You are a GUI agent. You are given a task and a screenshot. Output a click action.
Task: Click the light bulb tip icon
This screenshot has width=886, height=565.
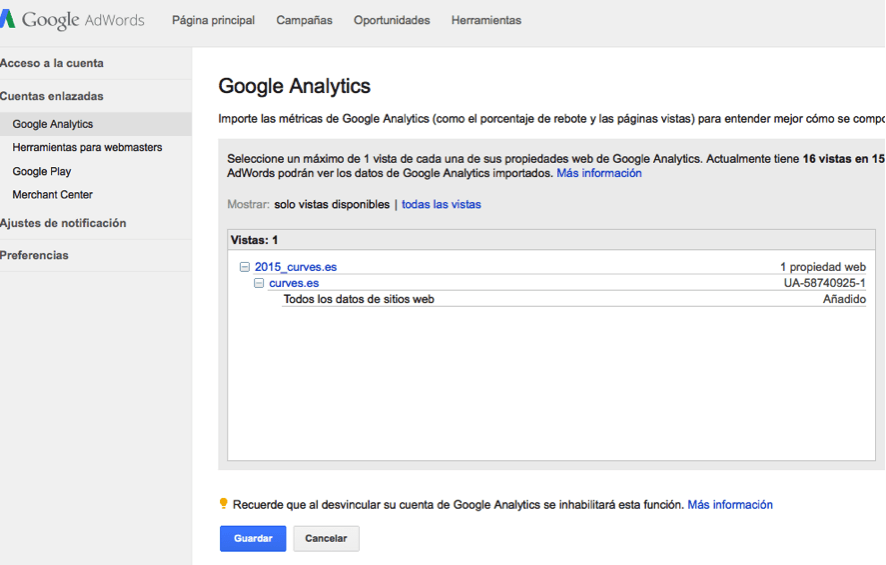pos(223,503)
